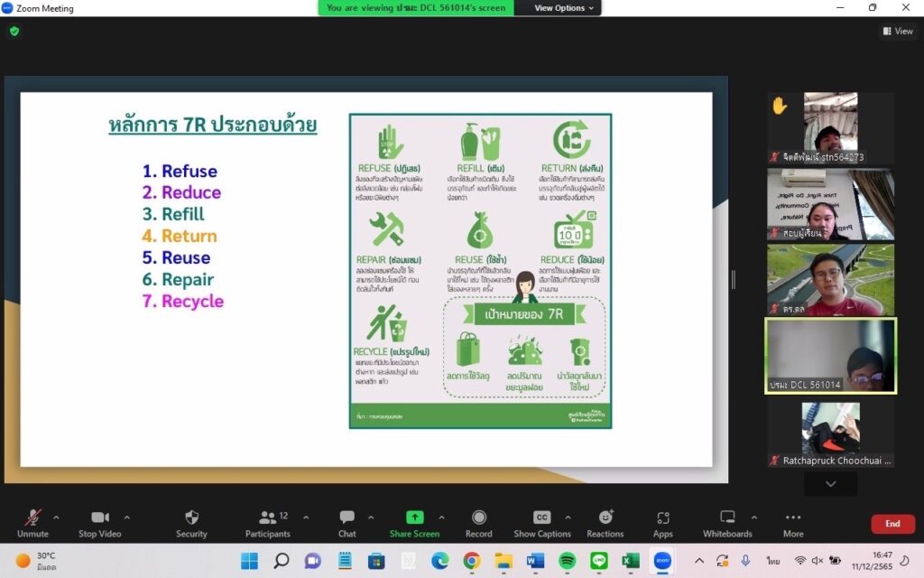The image size is (924, 578).
Task: Click the red End button
Action: pyautogui.click(x=892, y=524)
